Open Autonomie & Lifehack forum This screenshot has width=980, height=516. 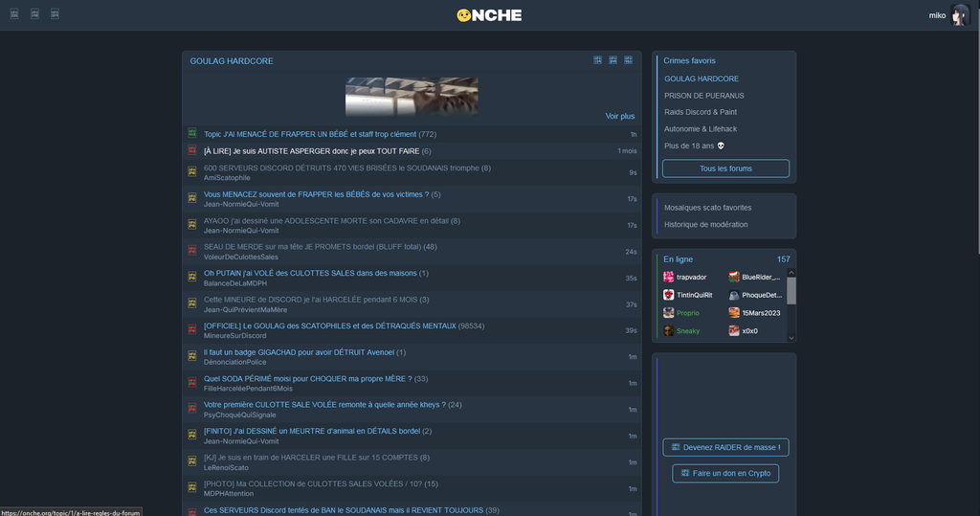click(x=700, y=129)
